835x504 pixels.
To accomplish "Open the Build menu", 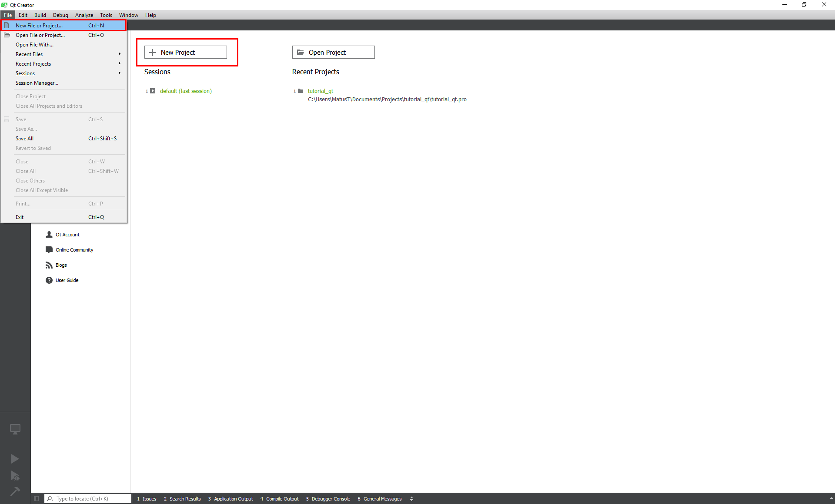I will (40, 15).
